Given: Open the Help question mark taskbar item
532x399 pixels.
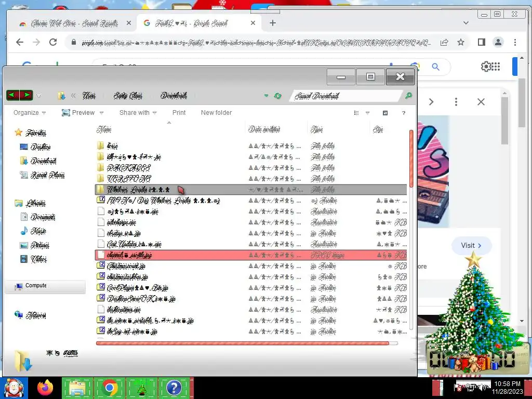Looking at the screenshot, I should point(174,388).
